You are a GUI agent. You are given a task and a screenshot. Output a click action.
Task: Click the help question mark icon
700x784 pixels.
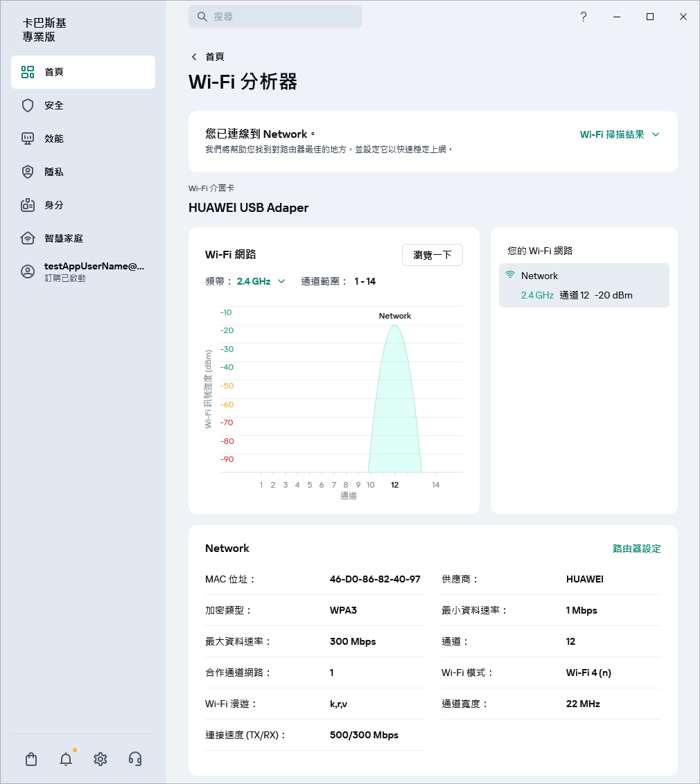tap(584, 16)
